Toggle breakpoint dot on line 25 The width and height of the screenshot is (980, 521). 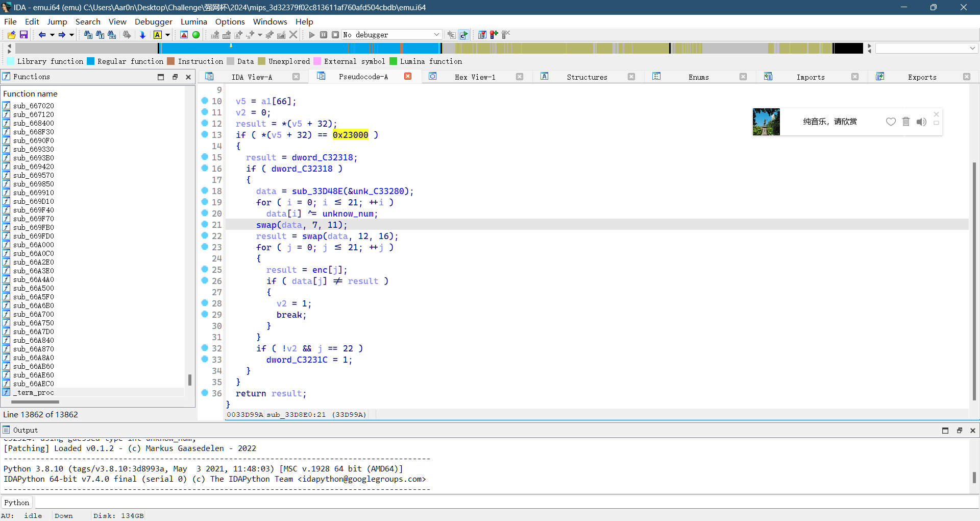point(205,269)
